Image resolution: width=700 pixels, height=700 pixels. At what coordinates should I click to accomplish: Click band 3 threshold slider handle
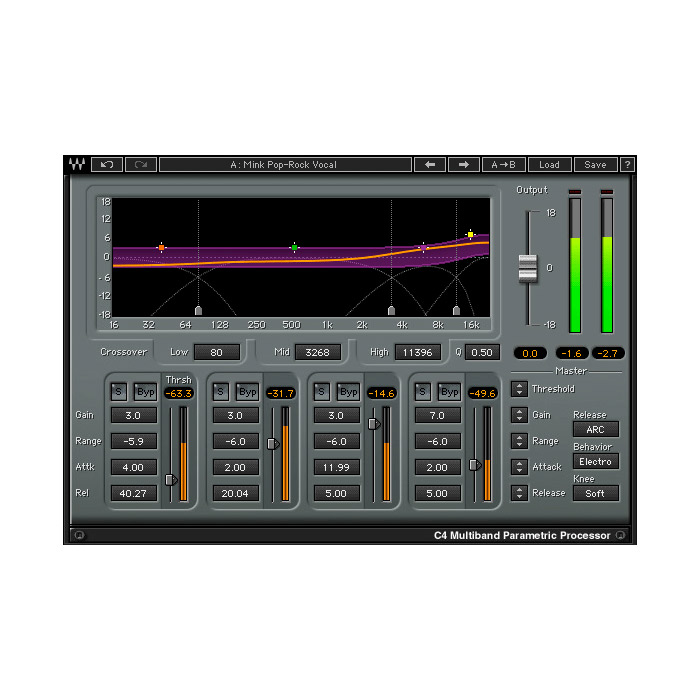pos(374,424)
